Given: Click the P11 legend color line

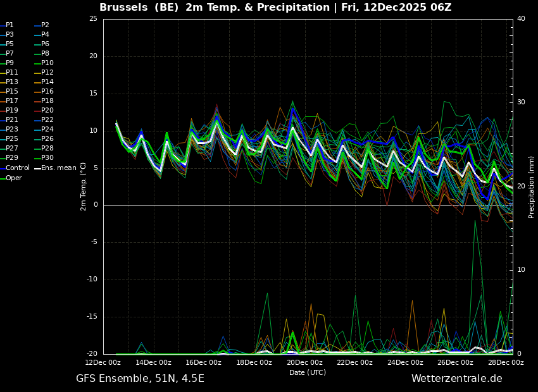Looking at the screenshot, I should point(2,73).
